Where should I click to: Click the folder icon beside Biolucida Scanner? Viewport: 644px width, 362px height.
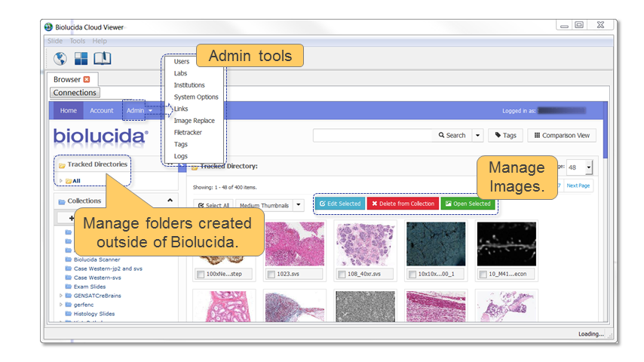pos(68,259)
